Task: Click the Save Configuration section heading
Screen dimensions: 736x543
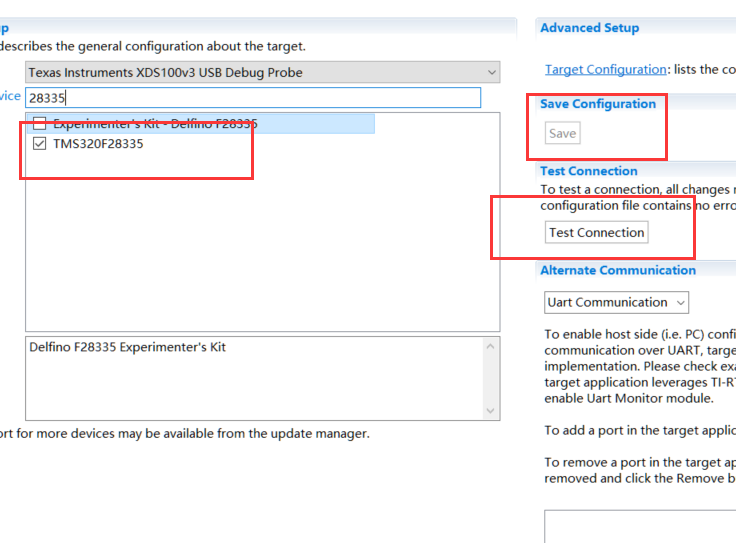Action: [x=598, y=104]
